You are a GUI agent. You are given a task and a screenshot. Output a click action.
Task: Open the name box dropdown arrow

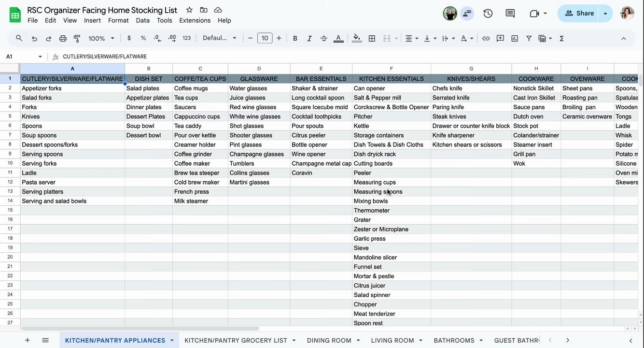[40, 57]
